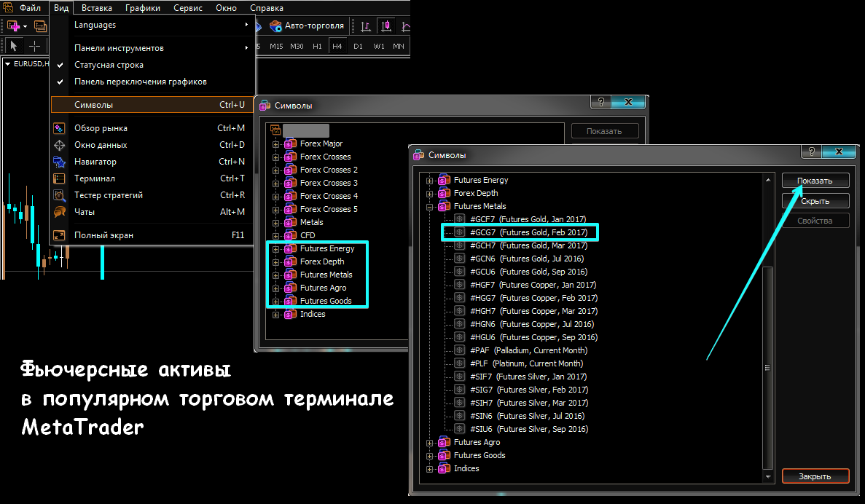Open the Справка menu
Viewport: 865px width, 504px height.
(x=267, y=8)
